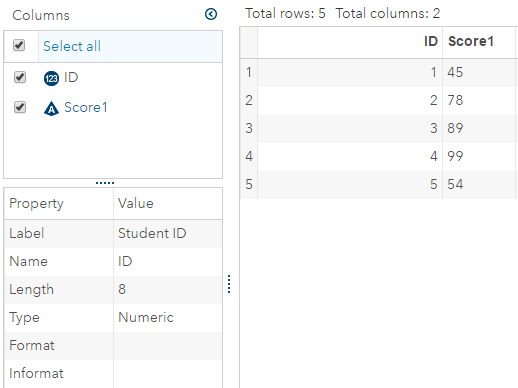Click the horizontal dotted splitter below Columns list
The width and height of the screenshot is (518, 388).
tap(105, 183)
